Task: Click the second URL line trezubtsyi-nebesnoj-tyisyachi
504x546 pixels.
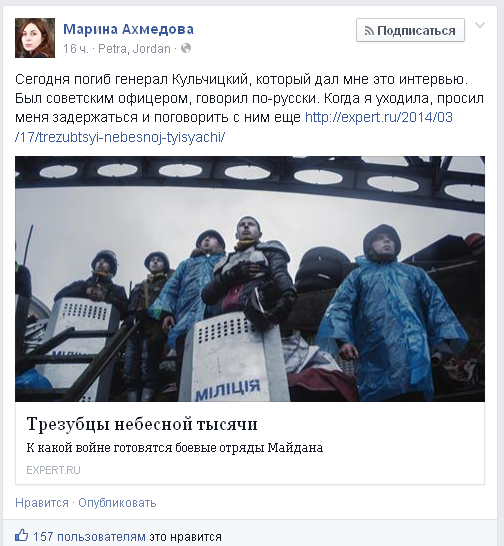Action: [x=120, y=138]
